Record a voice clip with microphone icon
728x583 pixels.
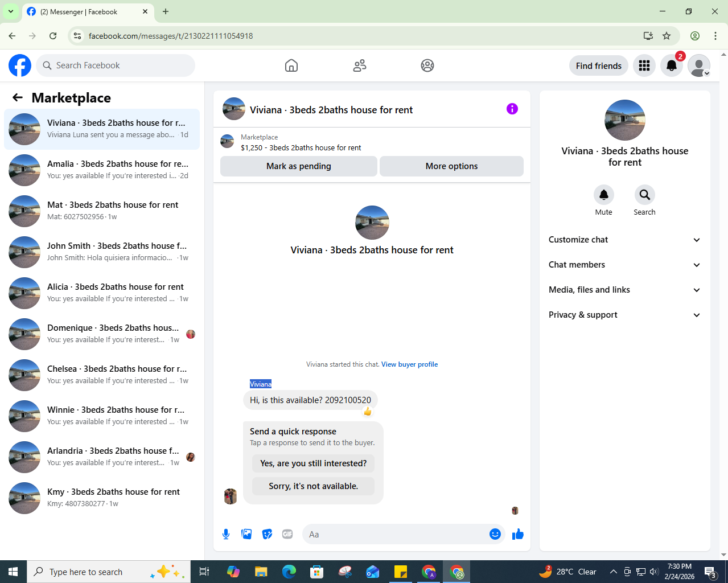click(226, 534)
